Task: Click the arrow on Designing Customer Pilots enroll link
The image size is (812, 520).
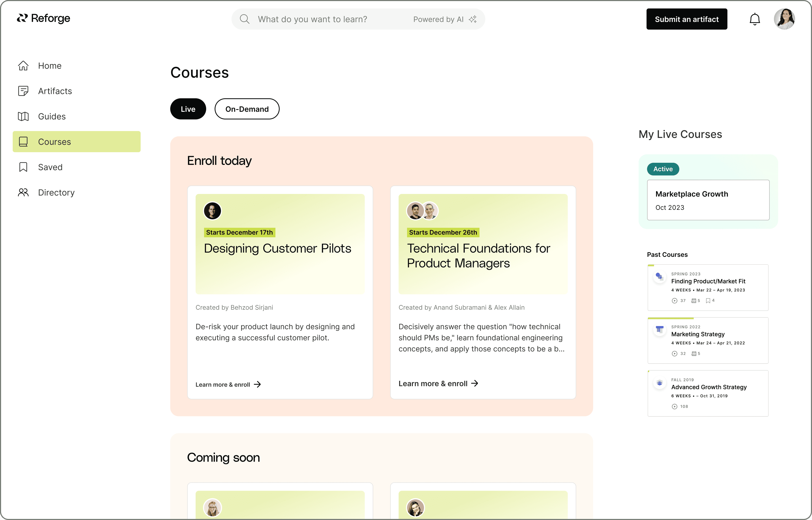Action: [x=257, y=384]
